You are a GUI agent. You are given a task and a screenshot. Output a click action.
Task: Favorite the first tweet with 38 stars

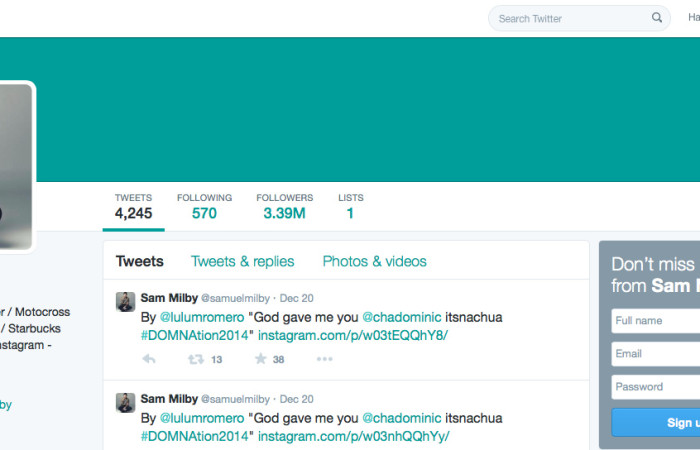click(x=261, y=358)
